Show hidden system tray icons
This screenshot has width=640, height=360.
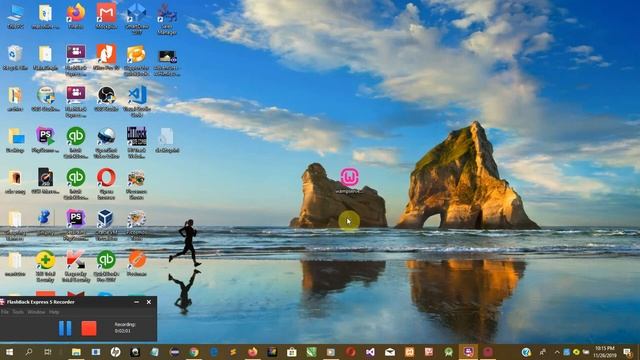coord(557,352)
